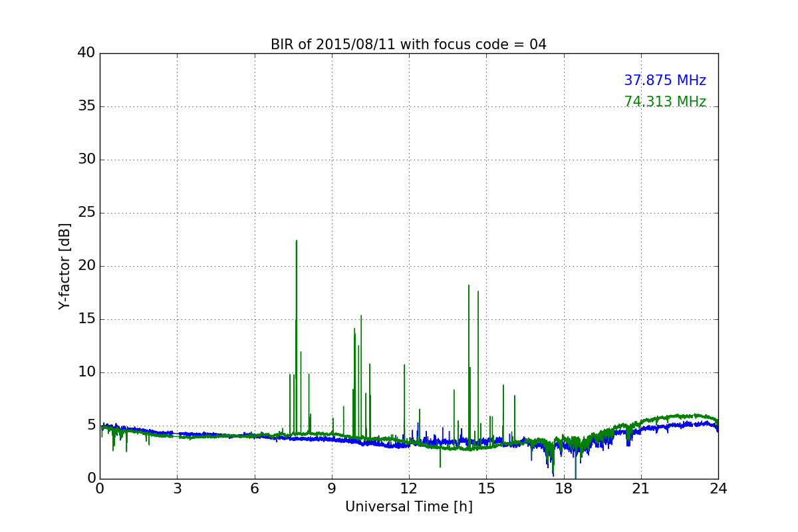Screen dimensions: 798x532
Task: Click the y-axis tick label 10
Action: (x=86, y=372)
